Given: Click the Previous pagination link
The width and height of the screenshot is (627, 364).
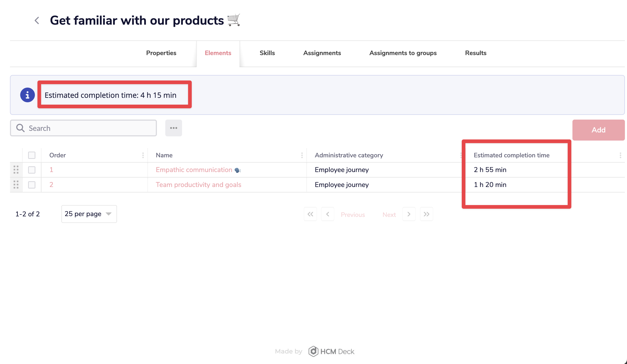Looking at the screenshot, I should pyautogui.click(x=353, y=215).
